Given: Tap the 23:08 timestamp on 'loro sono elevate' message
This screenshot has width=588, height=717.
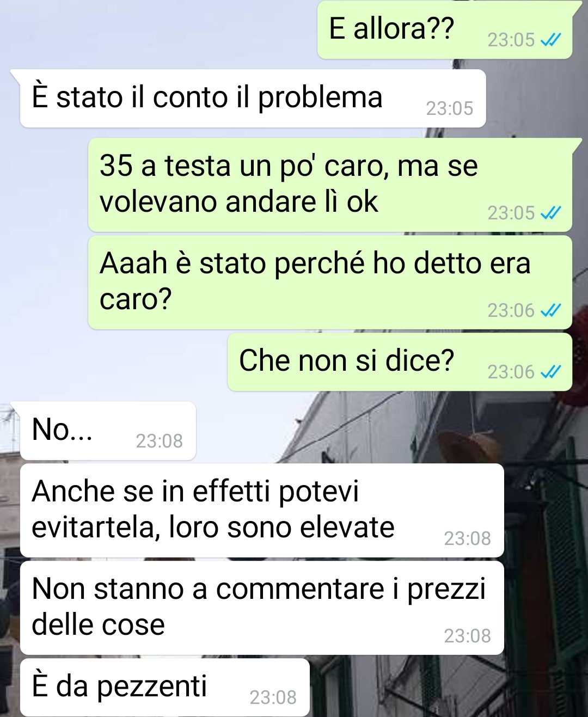Looking at the screenshot, I should tap(468, 538).
